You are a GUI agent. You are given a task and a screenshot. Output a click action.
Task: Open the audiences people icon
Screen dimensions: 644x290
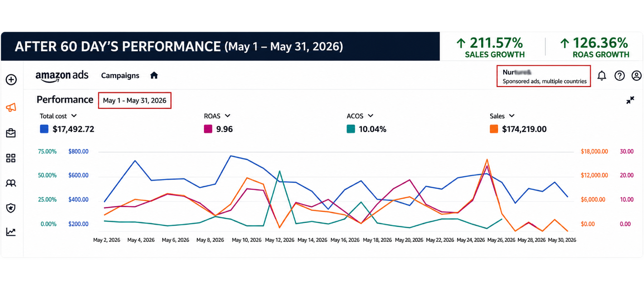coord(11,183)
